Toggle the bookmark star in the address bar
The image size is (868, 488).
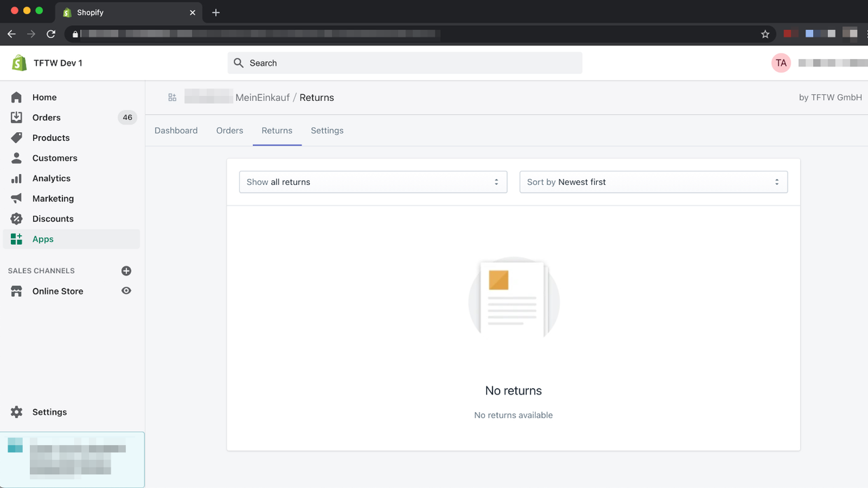766,34
